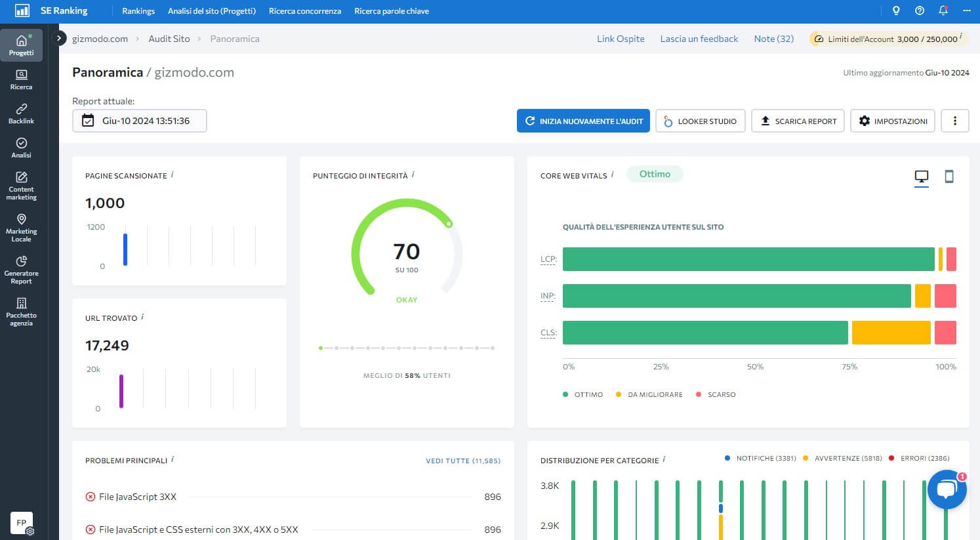Open the Link Ospite link

621,39
